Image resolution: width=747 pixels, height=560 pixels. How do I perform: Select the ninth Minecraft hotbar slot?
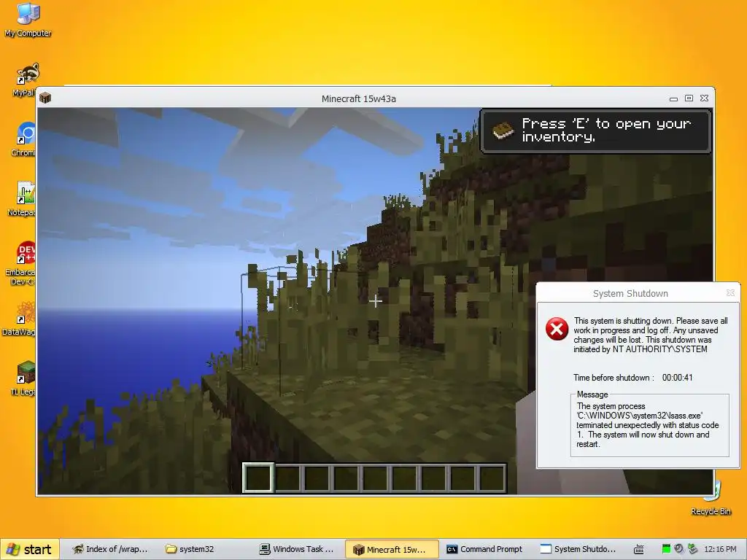pyautogui.click(x=492, y=478)
